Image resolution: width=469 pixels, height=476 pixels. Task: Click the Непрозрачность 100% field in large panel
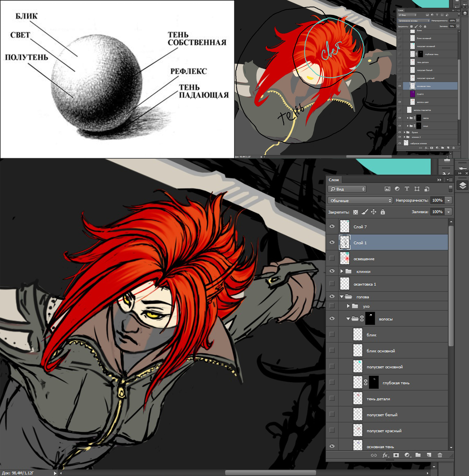pos(437,200)
